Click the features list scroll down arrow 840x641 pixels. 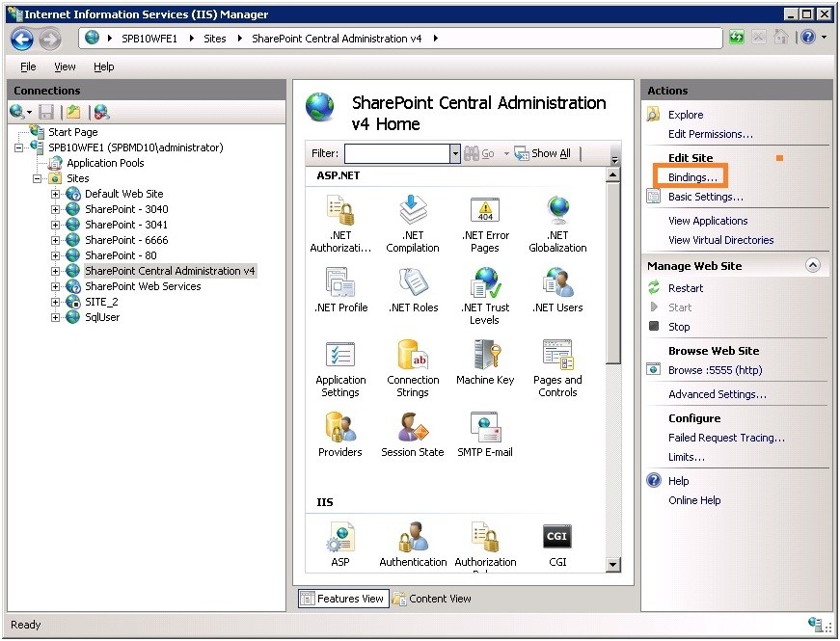pyautogui.click(x=612, y=565)
